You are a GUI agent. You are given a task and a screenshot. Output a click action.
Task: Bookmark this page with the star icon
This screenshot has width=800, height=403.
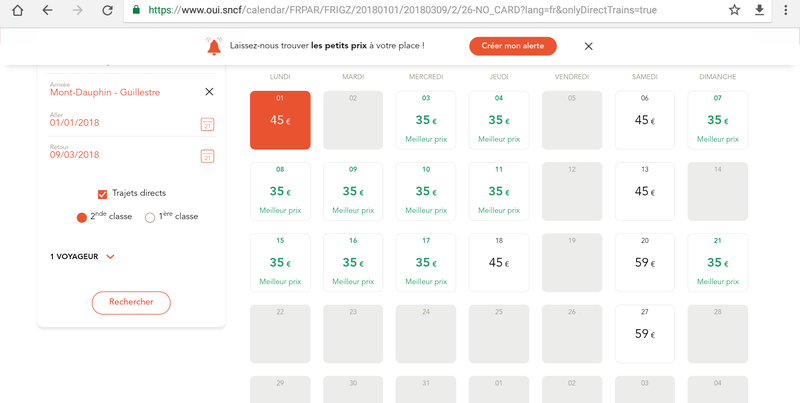pyautogui.click(x=735, y=10)
